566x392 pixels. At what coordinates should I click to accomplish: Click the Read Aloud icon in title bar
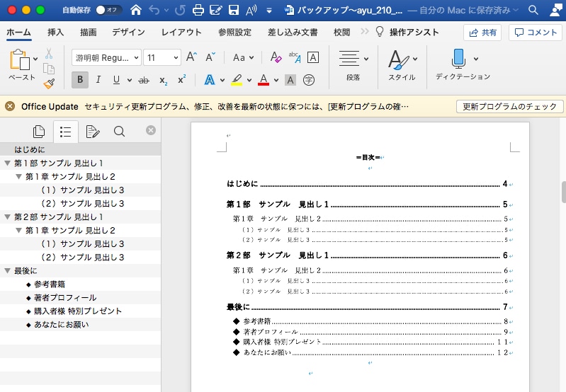point(251,10)
